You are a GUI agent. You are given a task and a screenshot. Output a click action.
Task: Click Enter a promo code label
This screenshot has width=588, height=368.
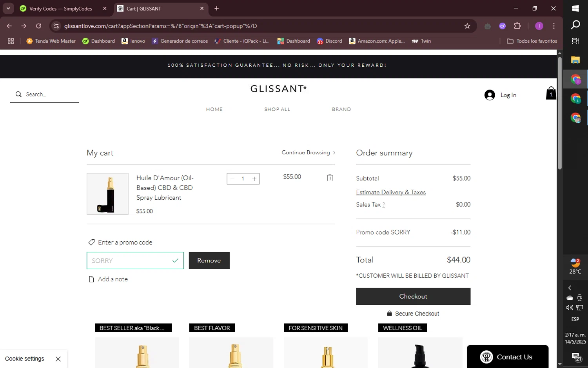click(x=125, y=242)
